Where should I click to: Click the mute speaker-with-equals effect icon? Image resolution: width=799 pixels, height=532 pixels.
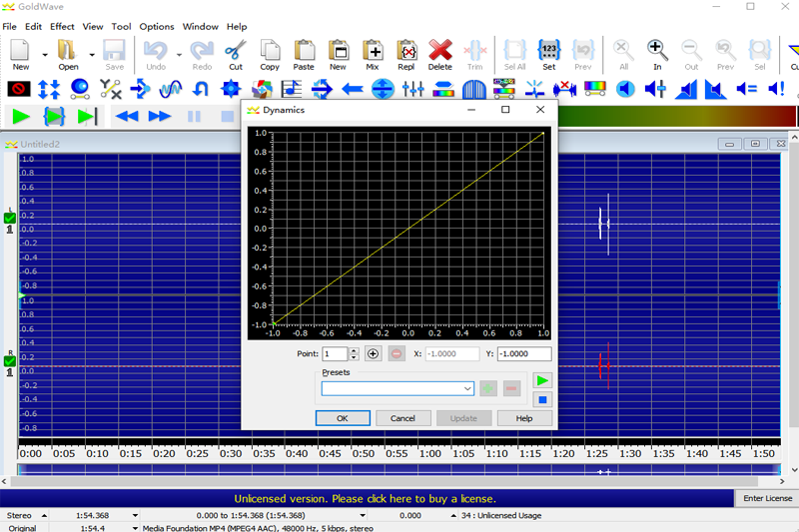[746, 89]
